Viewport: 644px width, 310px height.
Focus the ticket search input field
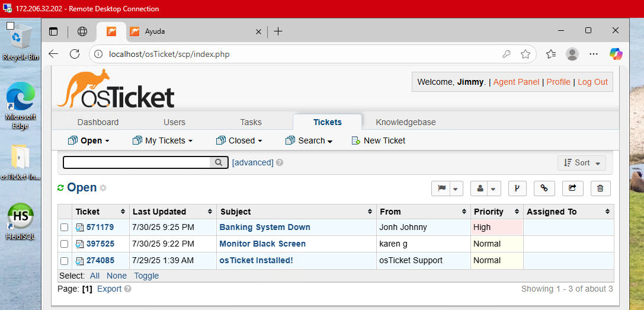pos(137,162)
